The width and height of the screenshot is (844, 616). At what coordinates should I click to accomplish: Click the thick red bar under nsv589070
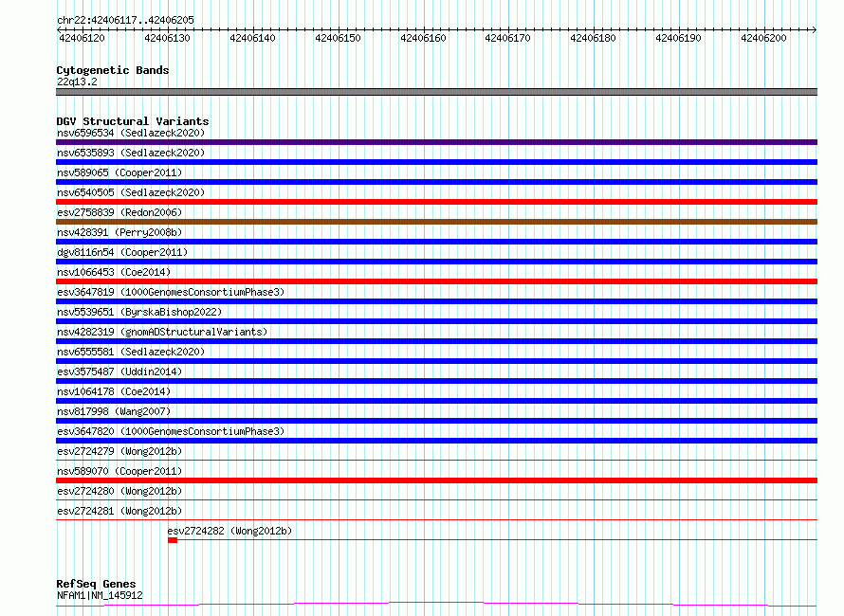click(436, 480)
